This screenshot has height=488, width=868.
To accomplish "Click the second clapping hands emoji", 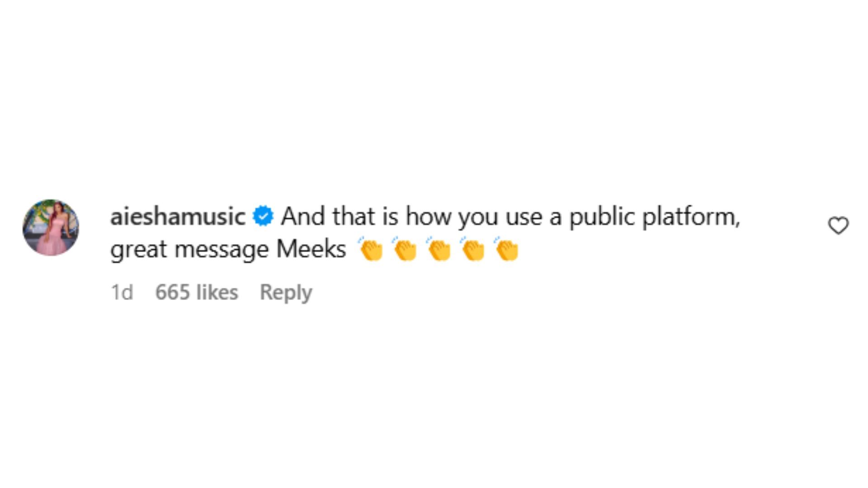I will [405, 249].
